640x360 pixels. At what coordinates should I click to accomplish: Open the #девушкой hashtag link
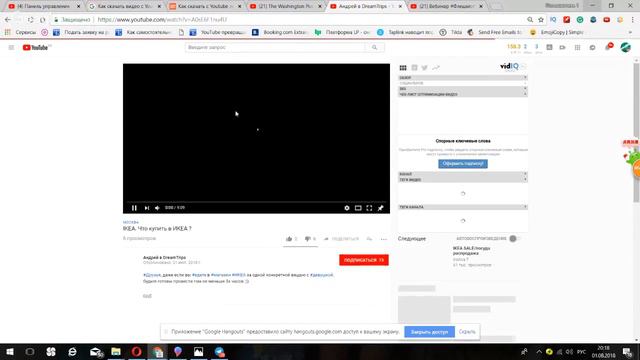321,275
